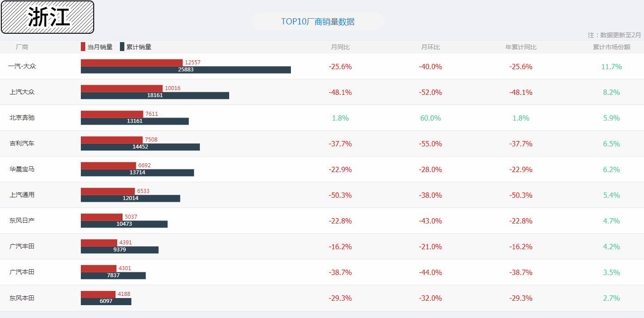The width and height of the screenshot is (644, 318).
Task: Open 北京奔驰 manufacturer entry
Action: pos(22,118)
